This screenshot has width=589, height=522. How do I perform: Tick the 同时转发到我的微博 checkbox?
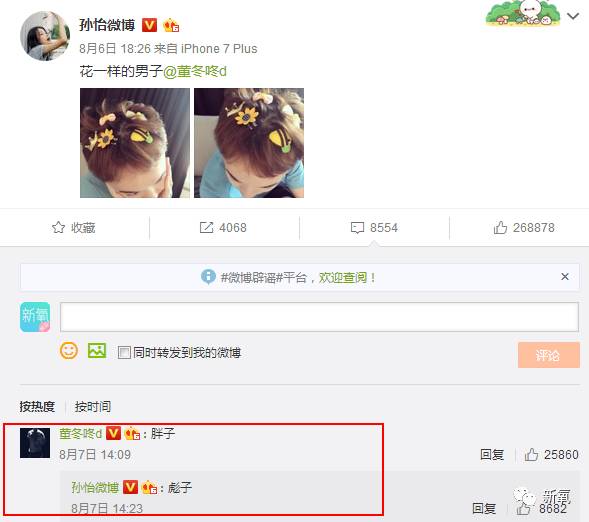pyautogui.click(x=124, y=352)
